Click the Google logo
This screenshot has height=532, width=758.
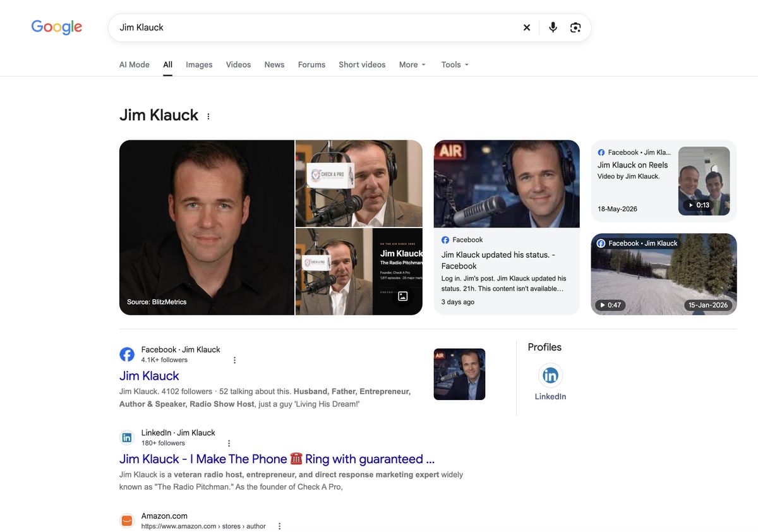pos(57,27)
